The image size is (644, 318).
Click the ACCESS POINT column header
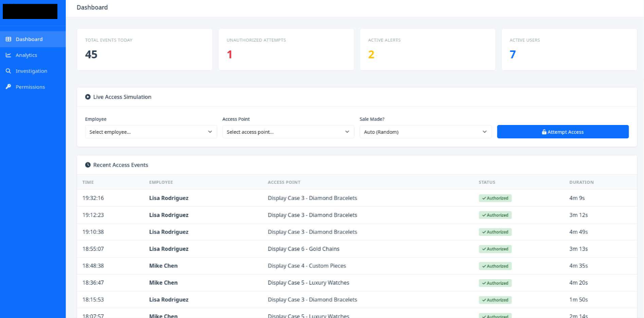284,182
